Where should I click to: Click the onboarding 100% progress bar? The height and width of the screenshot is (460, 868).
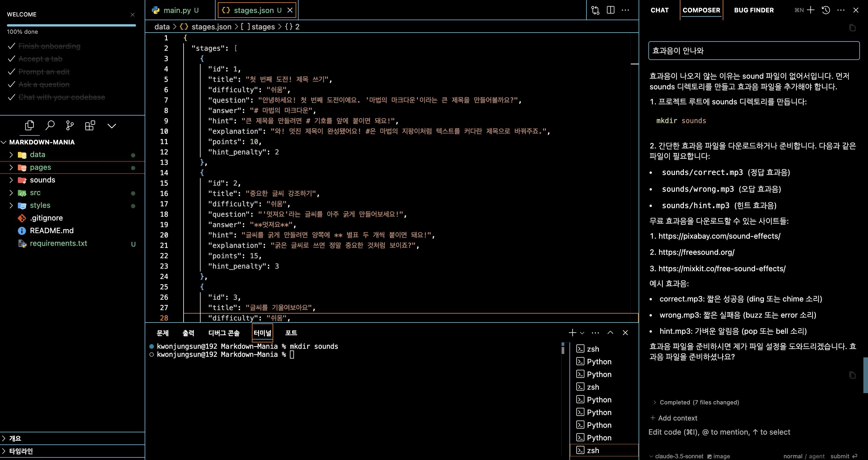71,25
